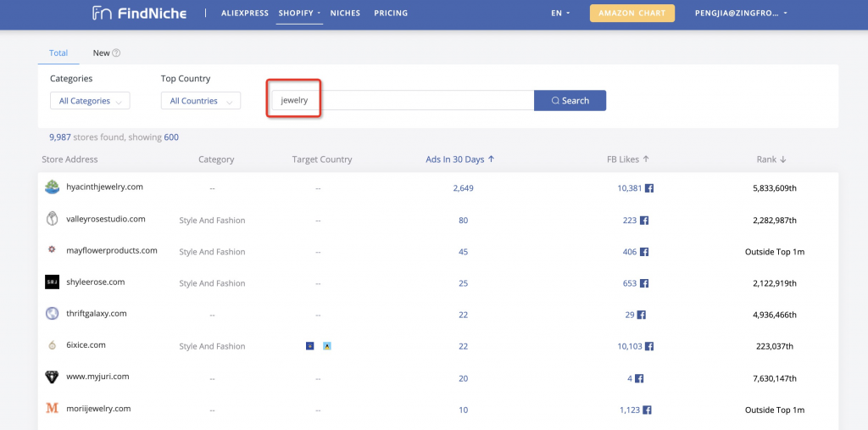The height and width of the screenshot is (430, 868).
Task: Click the 2,122,919th rank value
Action: 775,283
